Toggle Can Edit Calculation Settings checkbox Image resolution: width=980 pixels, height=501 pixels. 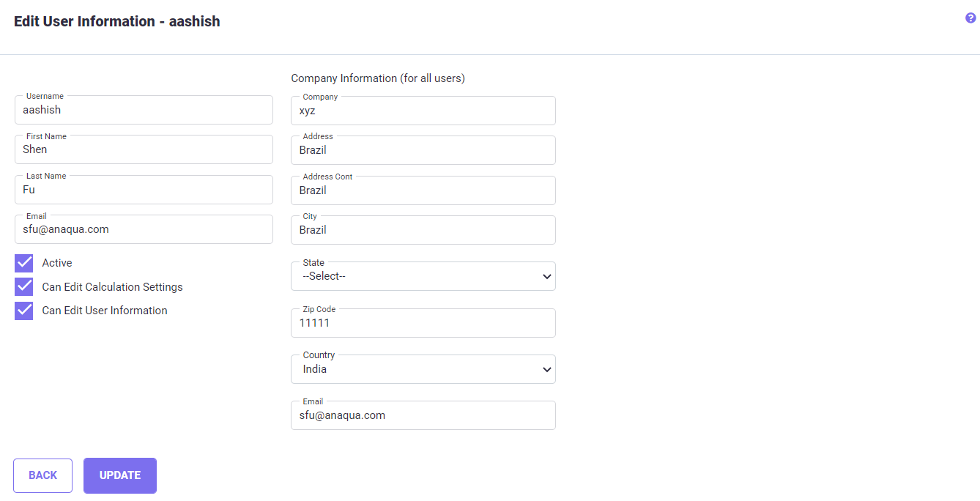24,287
